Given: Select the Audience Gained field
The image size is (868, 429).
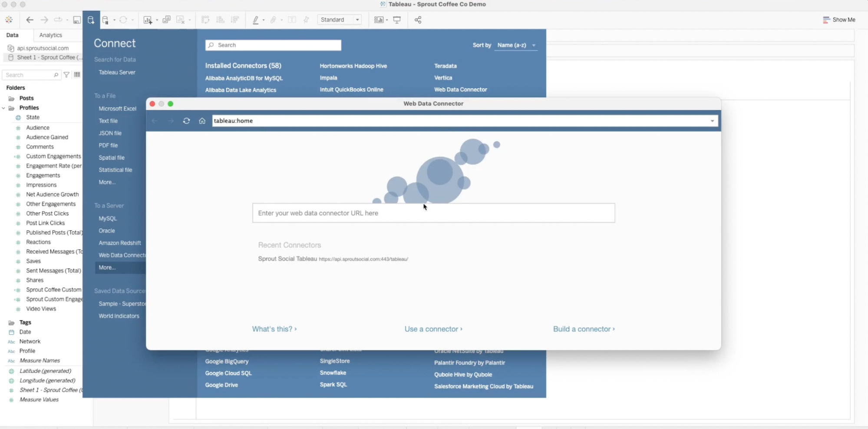Looking at the screenshot, I should click(47, 137).
